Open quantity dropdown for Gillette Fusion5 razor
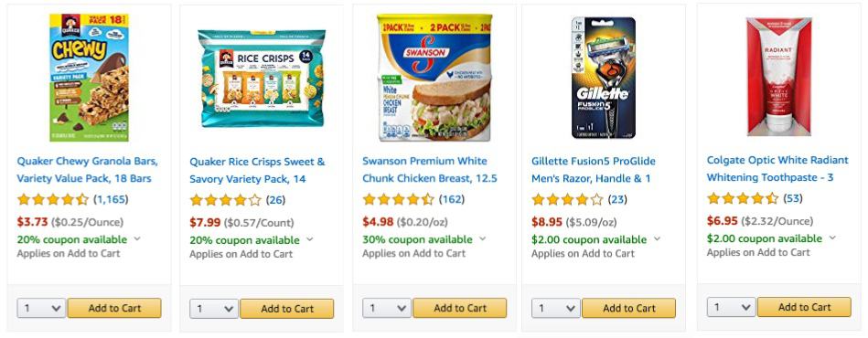 pos(556,308)
